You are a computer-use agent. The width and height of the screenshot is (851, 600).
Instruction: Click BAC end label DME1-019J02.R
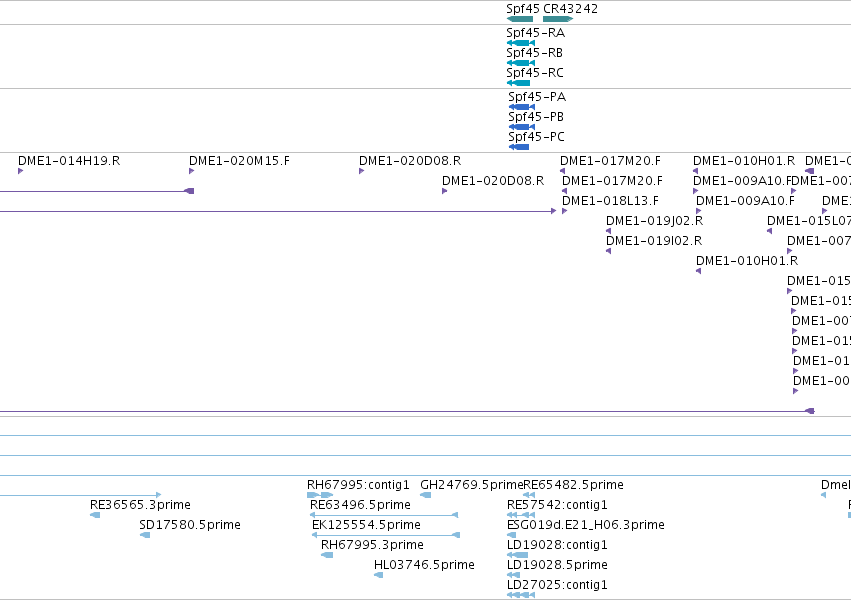click(655, 221)
